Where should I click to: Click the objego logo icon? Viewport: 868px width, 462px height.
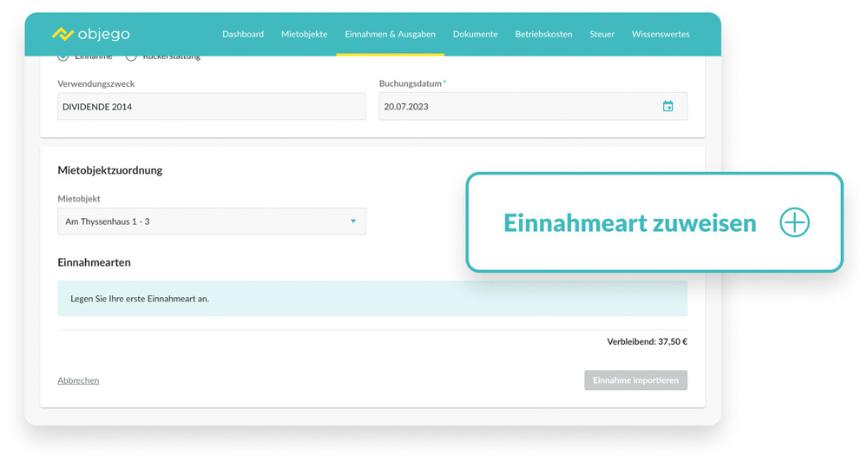coord(62,34)
